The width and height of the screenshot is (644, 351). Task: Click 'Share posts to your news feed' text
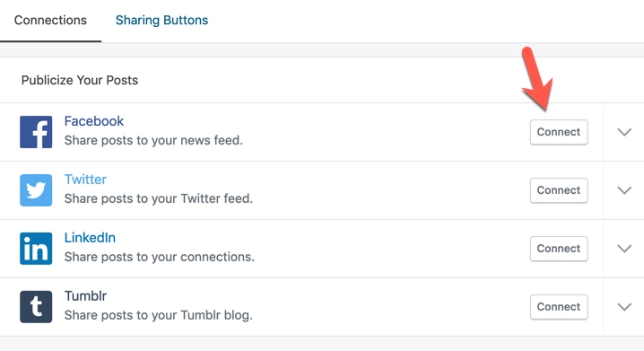[x=153, y=141]
